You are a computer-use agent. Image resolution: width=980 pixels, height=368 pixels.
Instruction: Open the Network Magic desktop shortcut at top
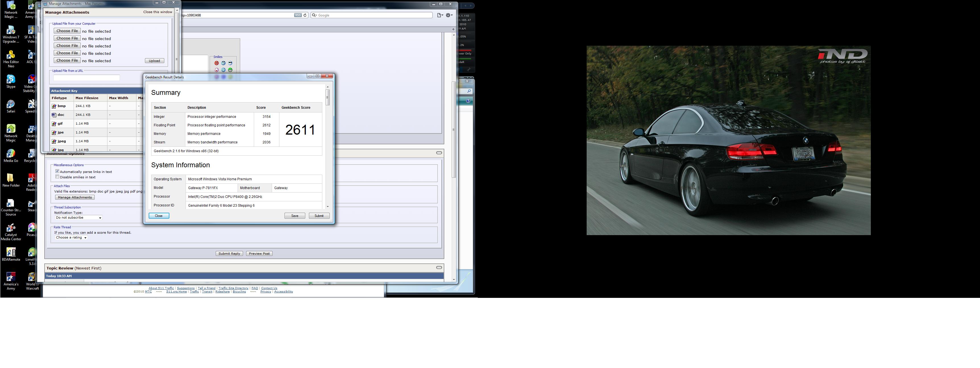pos(11,9)
